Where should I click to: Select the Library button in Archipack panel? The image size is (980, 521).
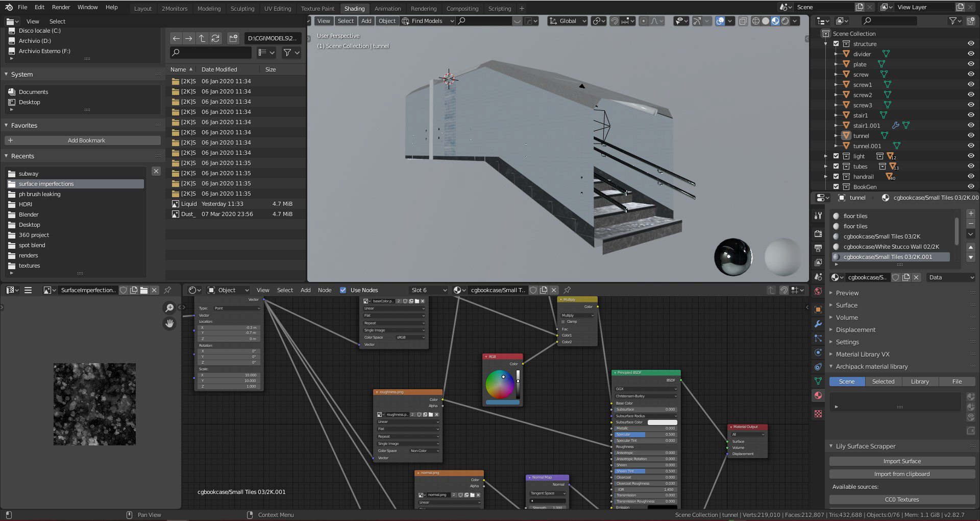920,382
